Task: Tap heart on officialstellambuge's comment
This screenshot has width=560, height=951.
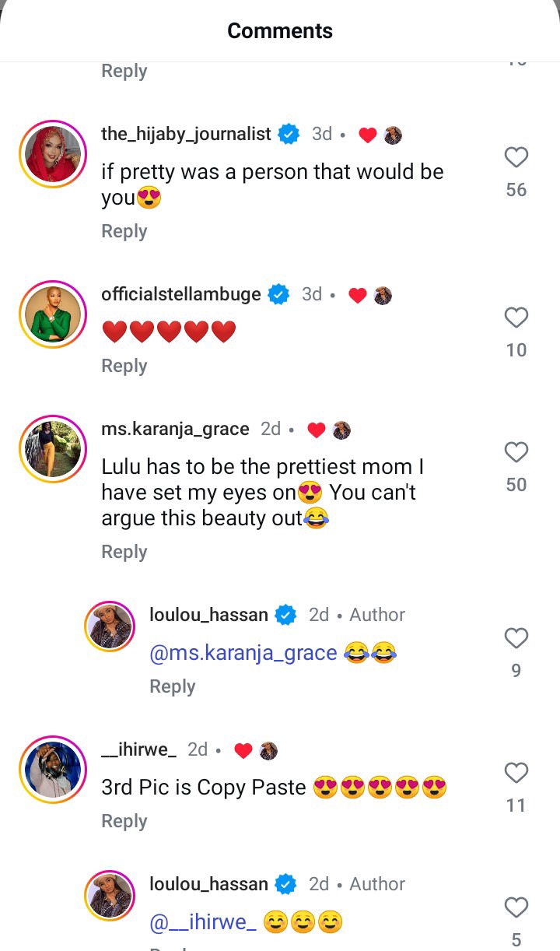Action: point(516,318)
